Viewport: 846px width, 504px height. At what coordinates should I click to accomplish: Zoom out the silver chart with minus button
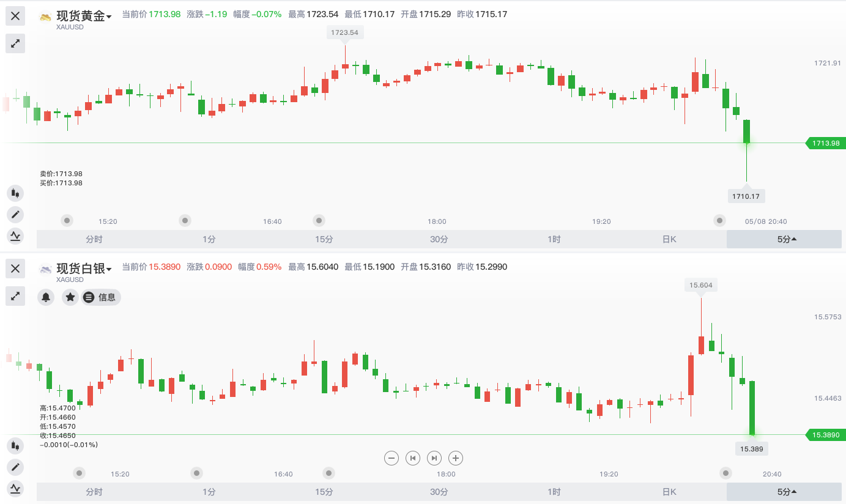point(392,458)
